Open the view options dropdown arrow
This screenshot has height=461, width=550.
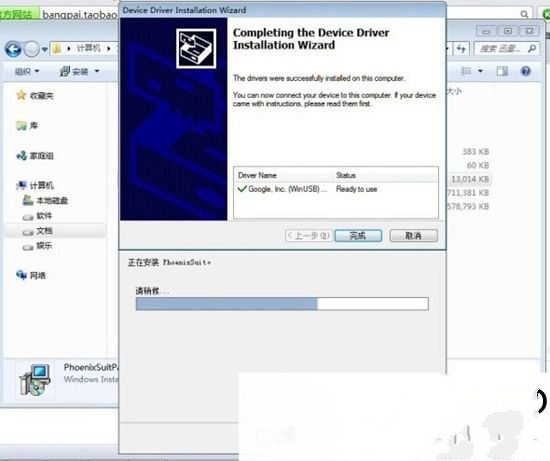481,71
